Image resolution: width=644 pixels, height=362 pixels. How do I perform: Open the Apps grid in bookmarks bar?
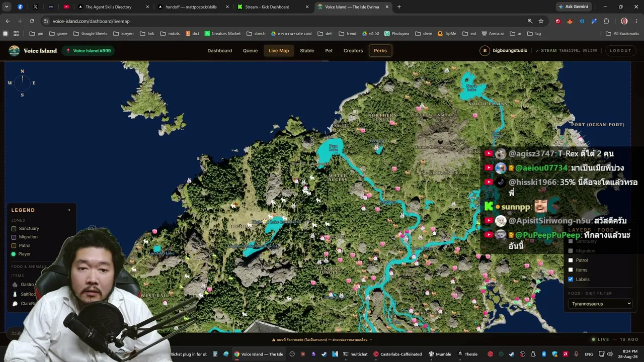pos(16,34)
